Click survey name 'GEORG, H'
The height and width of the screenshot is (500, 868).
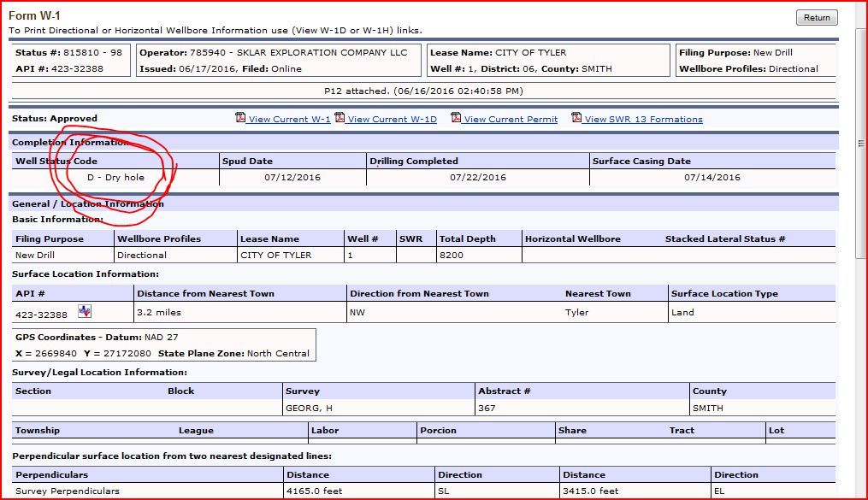[309, 409]
